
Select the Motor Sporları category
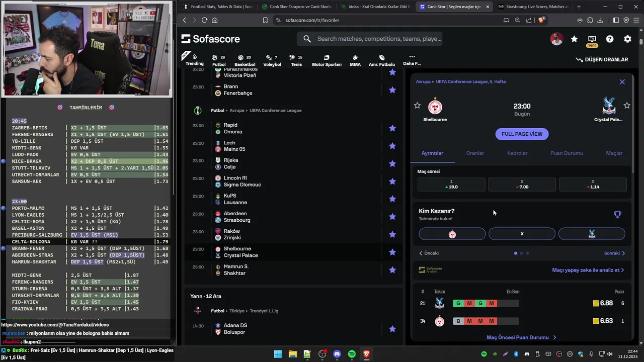click(327, 60)
